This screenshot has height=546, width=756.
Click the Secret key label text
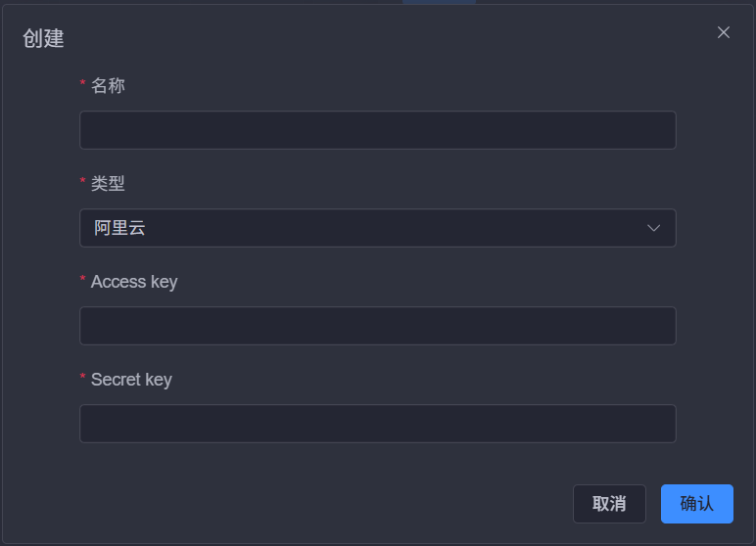point(131,380)
